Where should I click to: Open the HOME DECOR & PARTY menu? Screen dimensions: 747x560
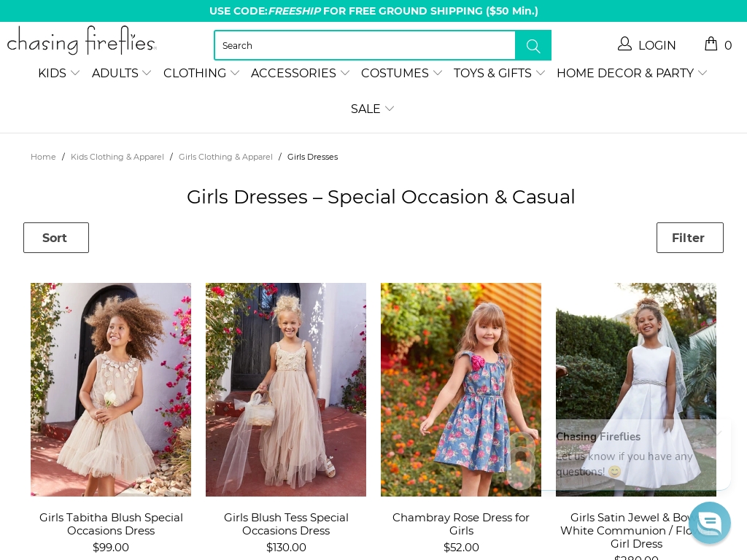point(625,73)
